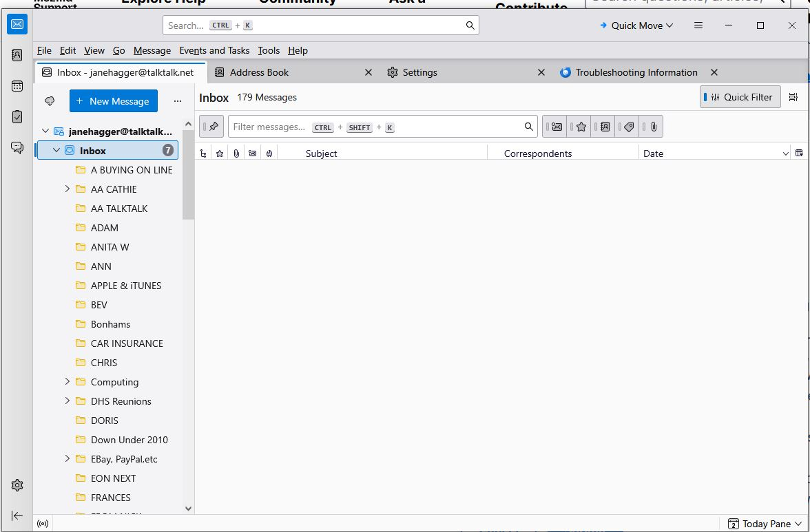Screen dimensions: 810x532
Task: Close the Settings tab
Action: [x=541, y=72]
